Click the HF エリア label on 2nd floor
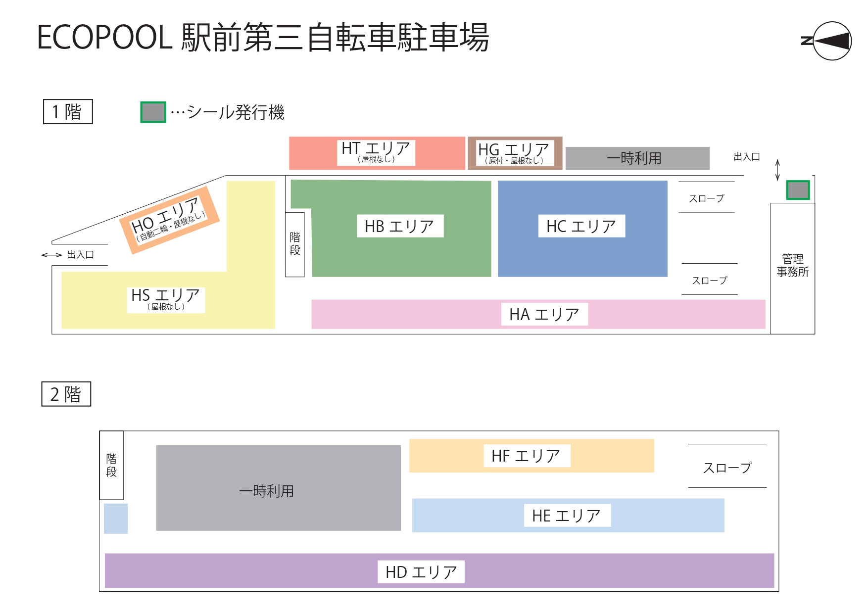The width and height of the screenshot is (868, 614). pyautogui.click(x=526, y=456)
